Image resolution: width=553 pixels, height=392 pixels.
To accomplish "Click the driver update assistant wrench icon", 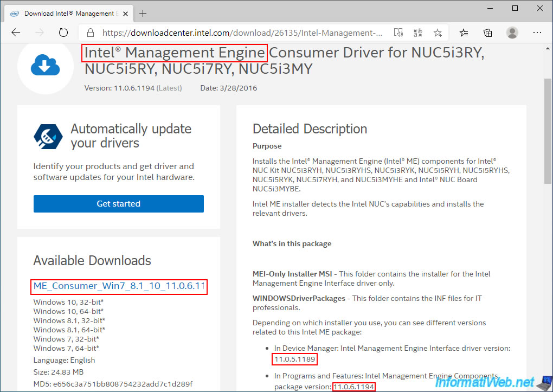I will 48,136.
